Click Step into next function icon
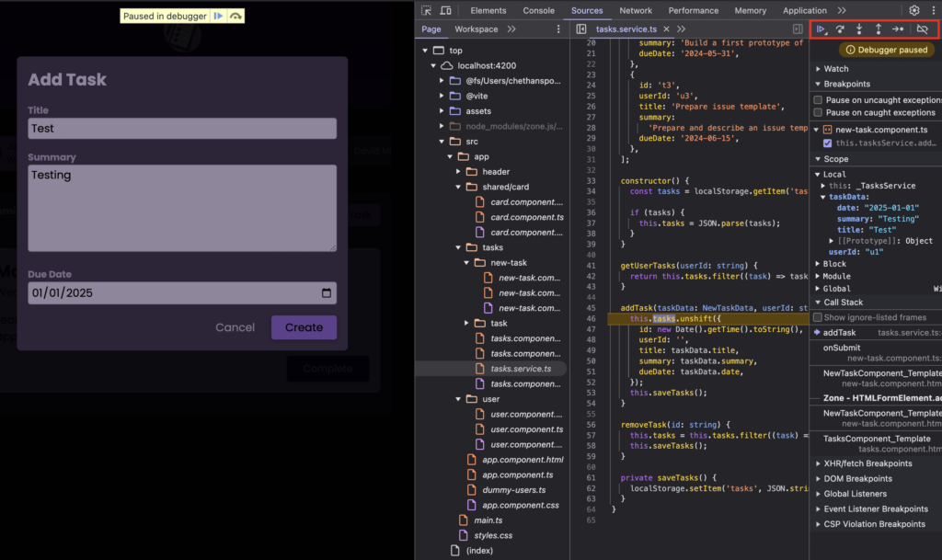The image size is (942, 560). click(x=859, y=29)
